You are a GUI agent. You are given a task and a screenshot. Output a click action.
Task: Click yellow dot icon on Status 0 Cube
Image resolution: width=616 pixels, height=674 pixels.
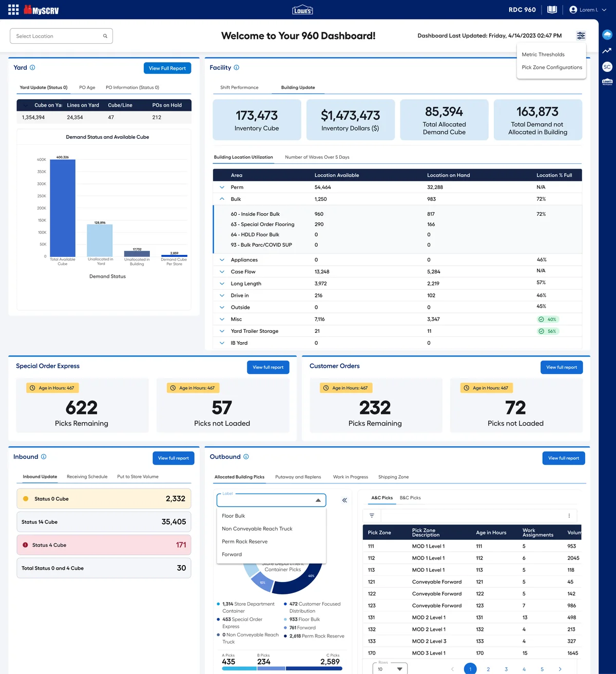pos(26,499)
